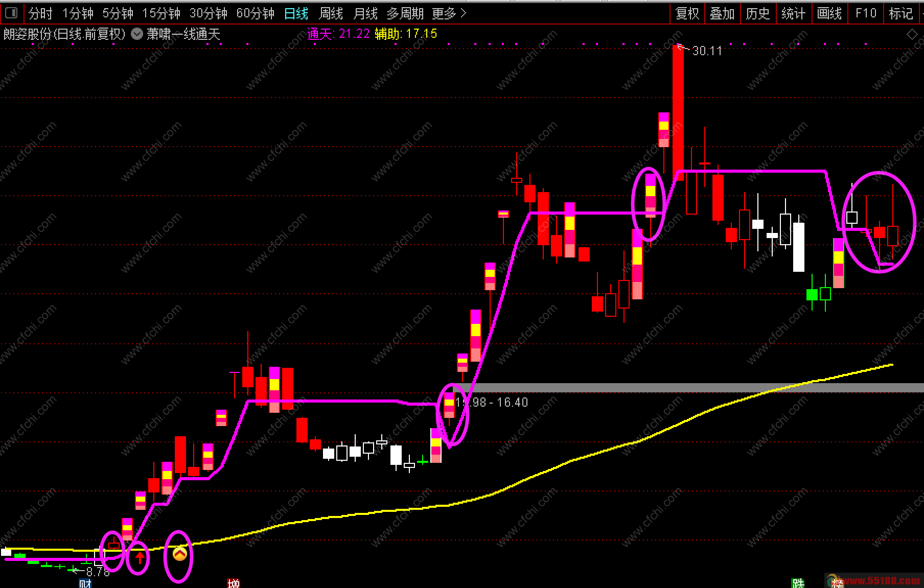The height and width of the screenshot is (588, 924).
Task: Click the green 跌 event marker
Action: point(798,583)
